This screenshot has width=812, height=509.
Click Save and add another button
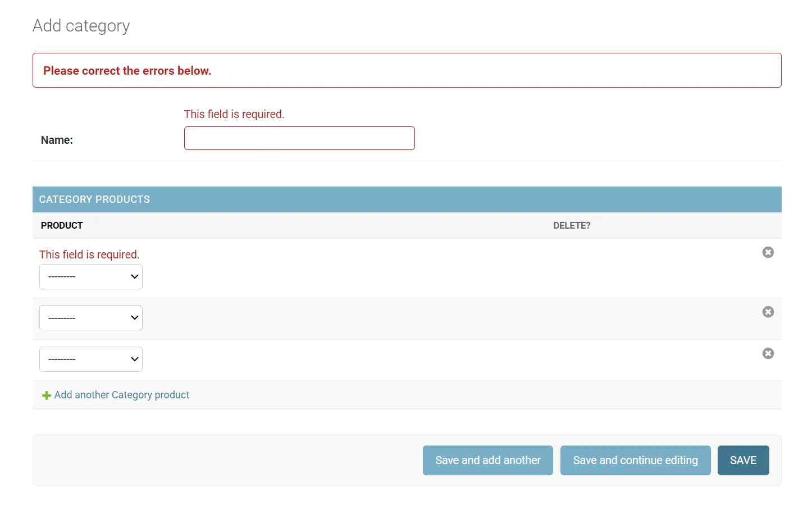tap(487, 460)
